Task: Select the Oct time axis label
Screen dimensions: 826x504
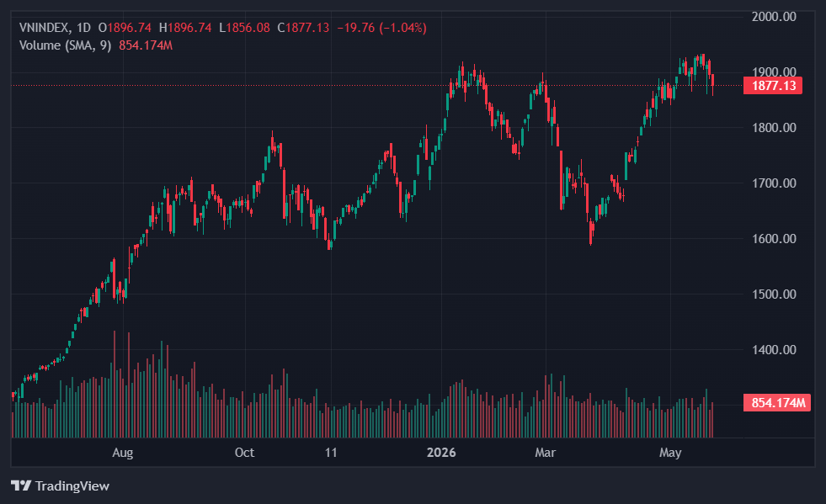Action: (244, 453)
